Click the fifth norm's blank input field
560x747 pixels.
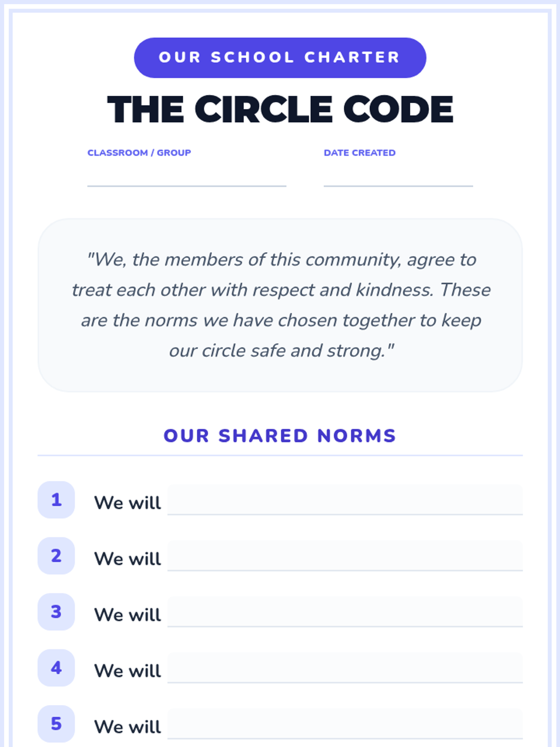coord(345,724)
